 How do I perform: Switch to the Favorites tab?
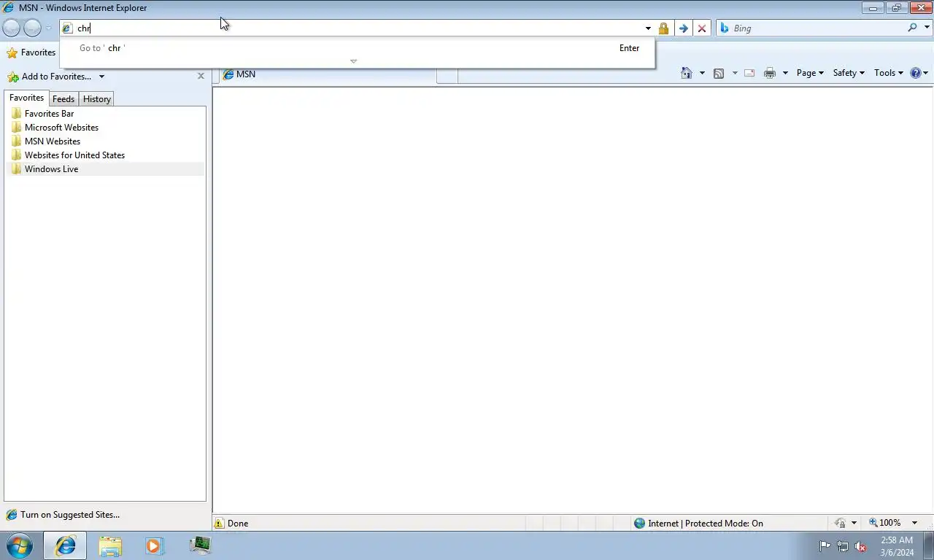pos(27,98)
